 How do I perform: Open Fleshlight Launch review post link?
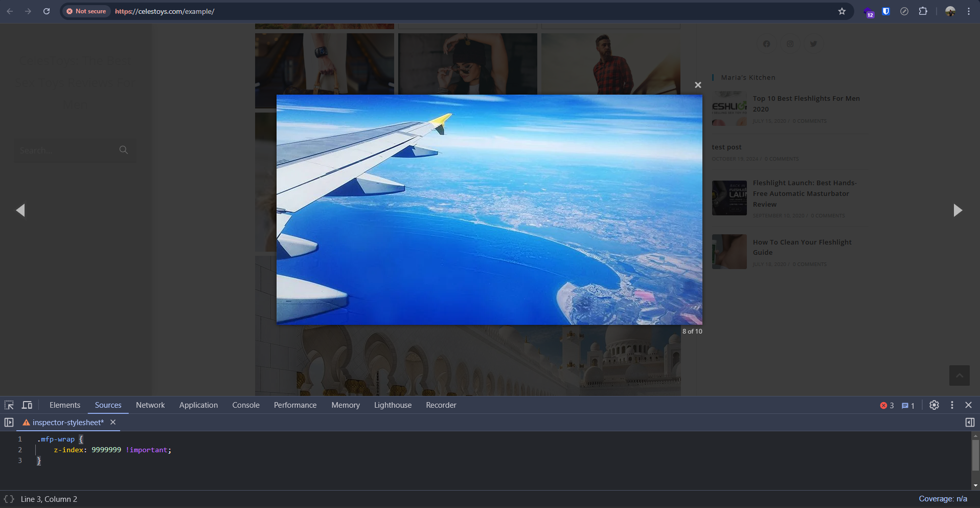805,193
